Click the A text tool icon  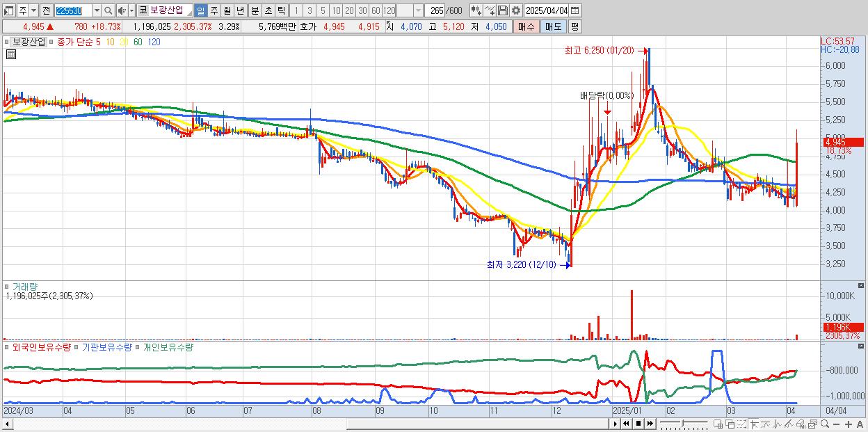click(x=860, y=424)
